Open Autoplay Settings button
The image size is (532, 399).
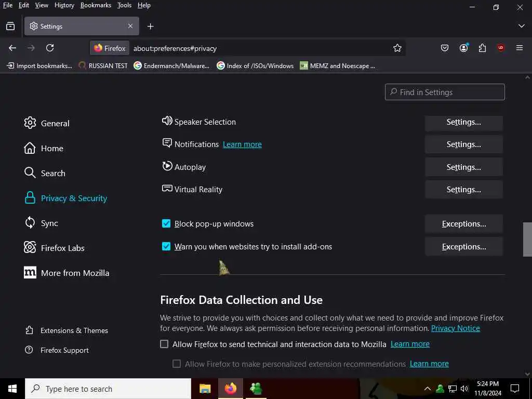pyautogui.click(x=463, y=167)
